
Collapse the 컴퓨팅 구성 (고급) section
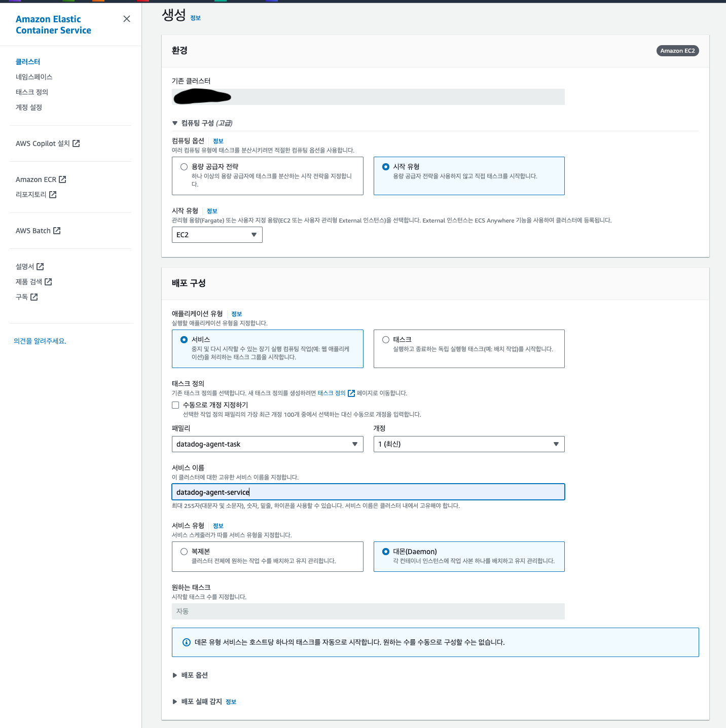tap(175, 123)
